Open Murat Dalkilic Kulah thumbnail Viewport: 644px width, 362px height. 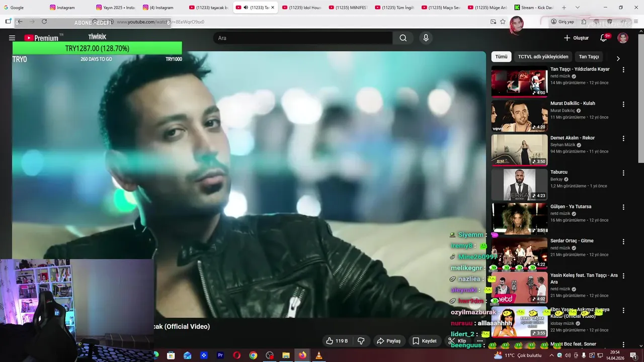(x=519, y=116)
